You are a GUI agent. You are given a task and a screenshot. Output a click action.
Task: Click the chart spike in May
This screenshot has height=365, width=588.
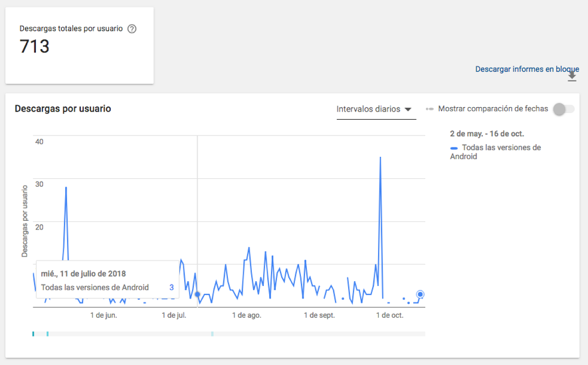click(x=66, y=188)
